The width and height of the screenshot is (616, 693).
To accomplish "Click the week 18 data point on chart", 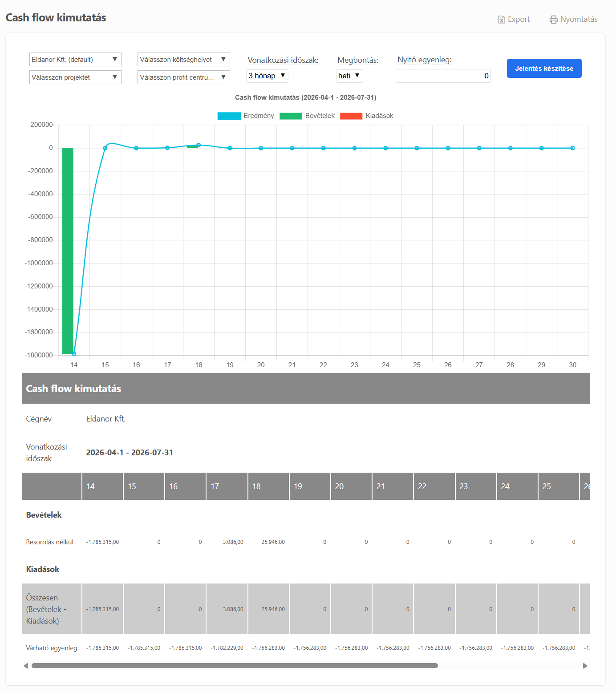I will click(x=199, y=145).
